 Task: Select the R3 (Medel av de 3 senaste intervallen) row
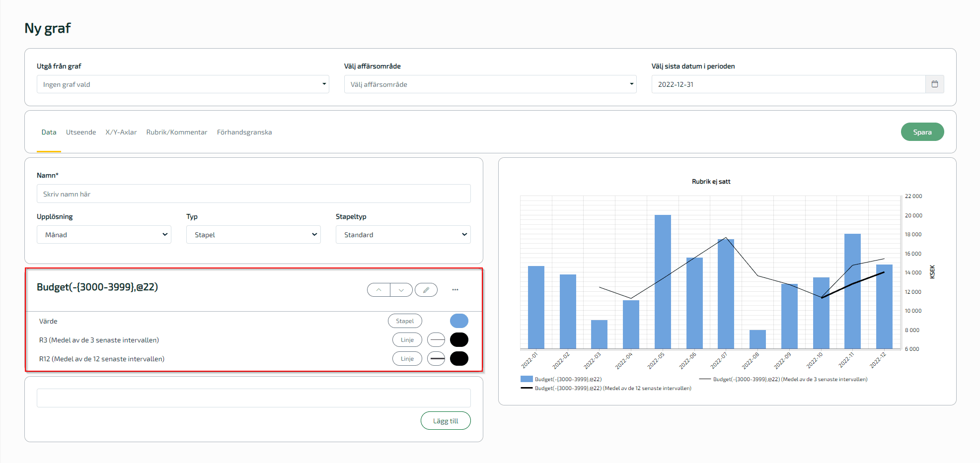point(99,340)
